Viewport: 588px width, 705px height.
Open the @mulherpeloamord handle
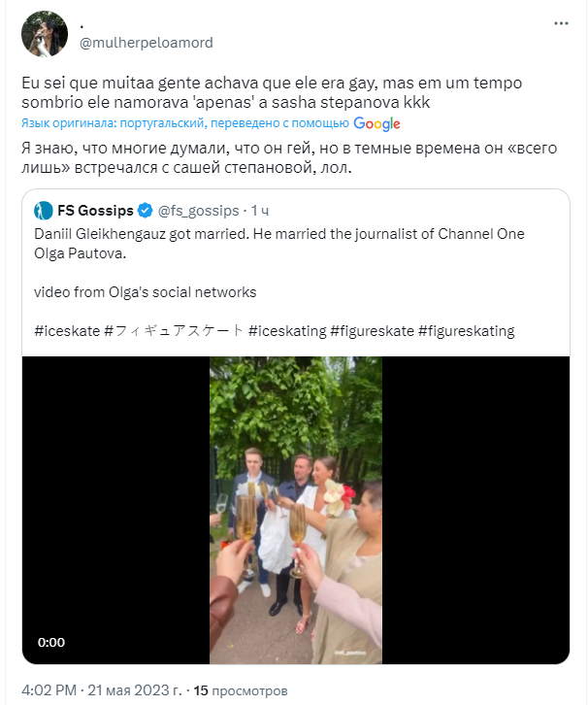click(147, 43)
